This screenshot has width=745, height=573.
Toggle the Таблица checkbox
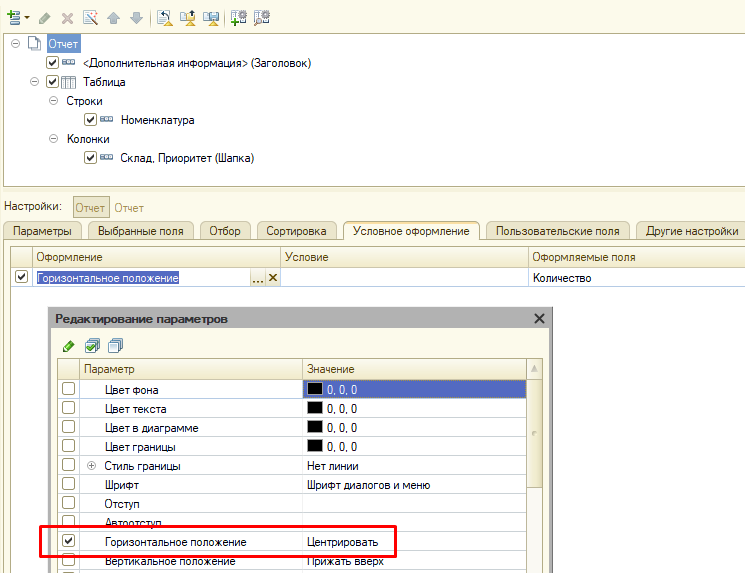[x=52, y=82]
